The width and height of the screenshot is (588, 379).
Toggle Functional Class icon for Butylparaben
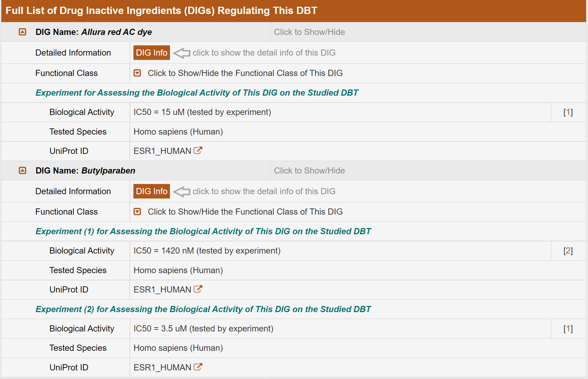137,212
